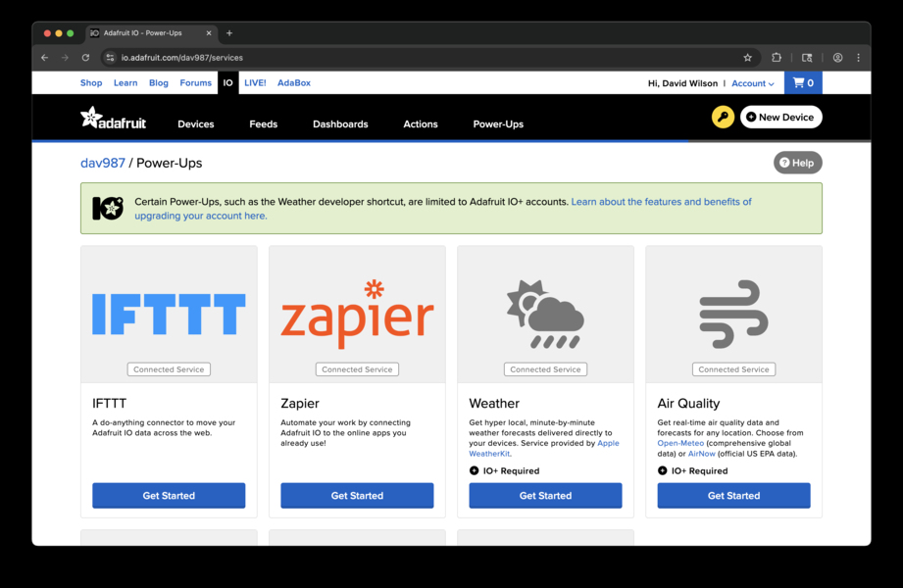Screen dimensions: 903x588
Task: Expand the Account dropdown
Action: [752, 83]
